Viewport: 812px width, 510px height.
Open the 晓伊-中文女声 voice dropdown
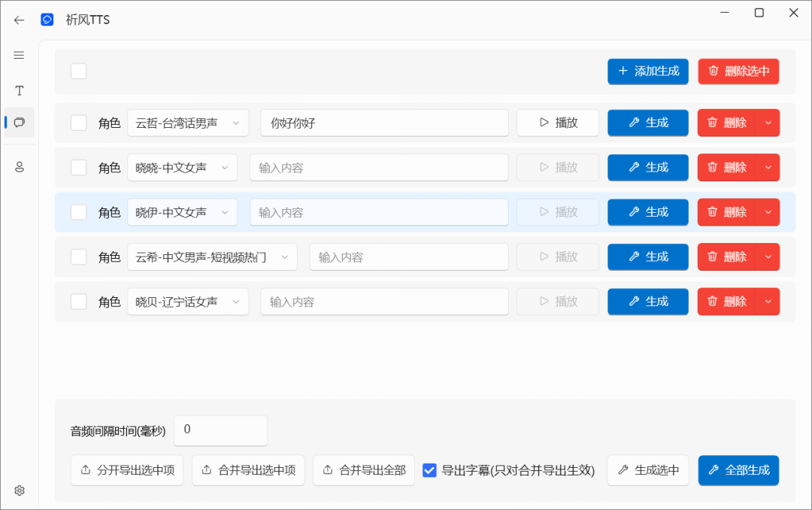click(182, 212)
